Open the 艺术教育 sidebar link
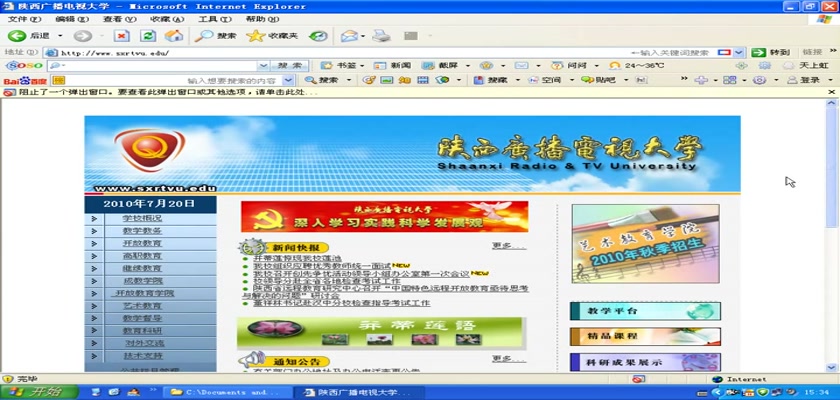The width and height of the screenshot is (840, 400). coord(142,306)
